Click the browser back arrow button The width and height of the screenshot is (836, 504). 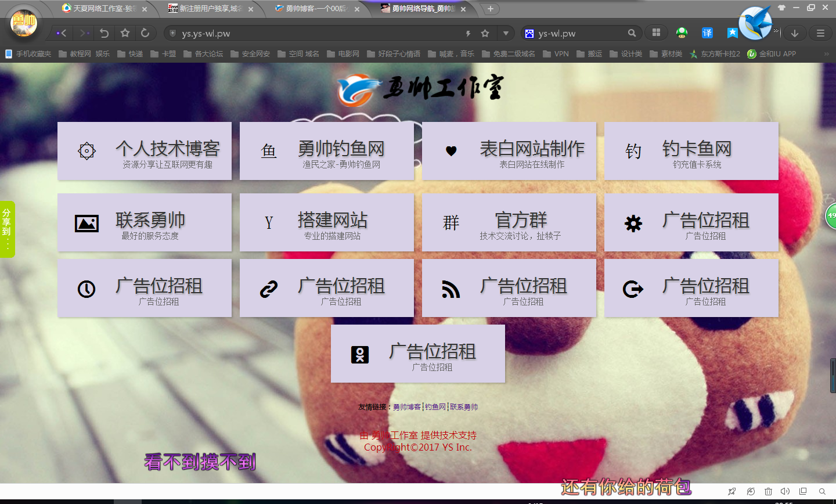click(63, 33)
